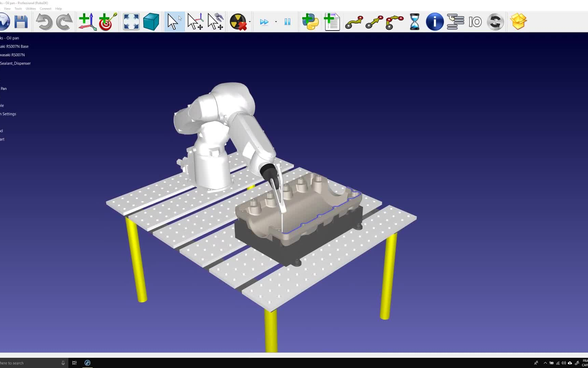The width and height of the screenshot is (588, 368).
Task: Open the Connect menu
Action: pos(45,9)
